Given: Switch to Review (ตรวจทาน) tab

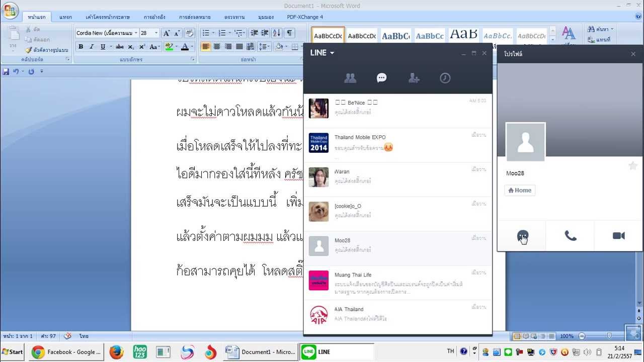Looking at the screenshot, I should pyautogui.click(x=235, y=17).
